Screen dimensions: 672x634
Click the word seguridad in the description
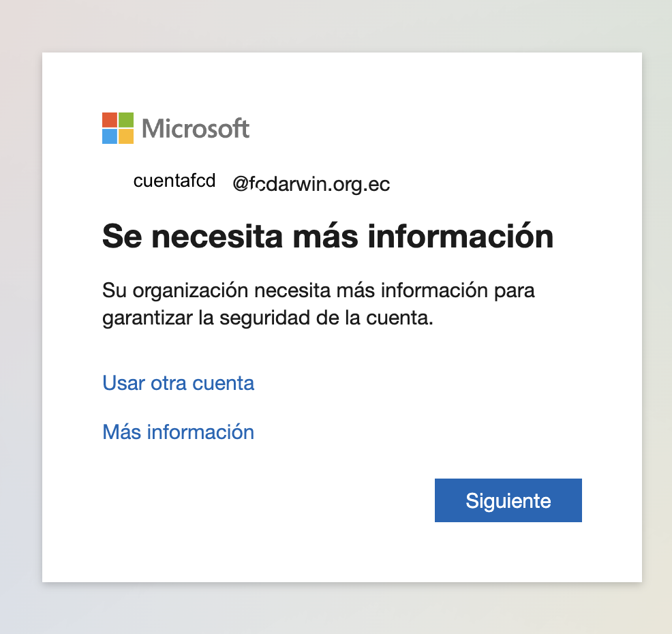[265, 318]
